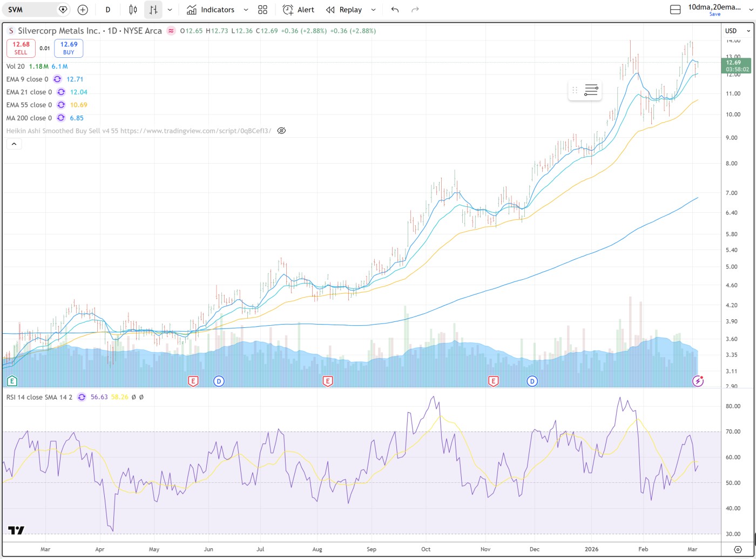Select the candlestick chart type icon
Screen dimensions: 756x559
click(x=133, y=10)
